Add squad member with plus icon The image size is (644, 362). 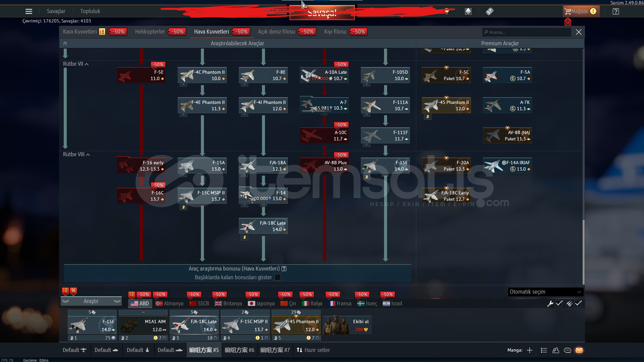click(x=530, y=350)
